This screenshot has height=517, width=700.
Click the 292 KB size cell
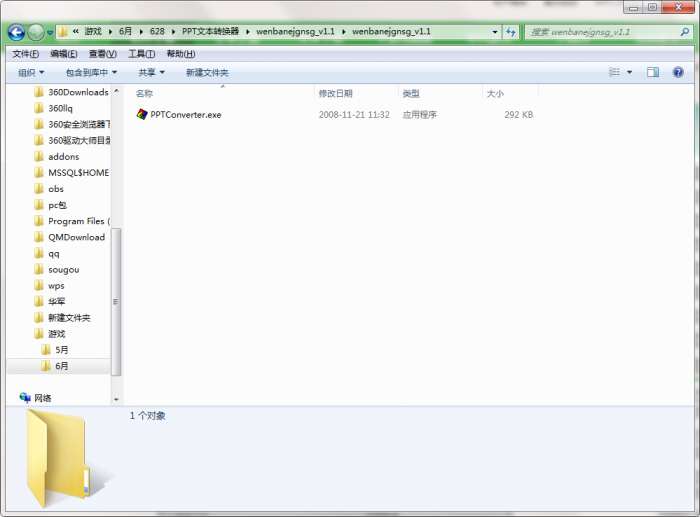[518, 115]
